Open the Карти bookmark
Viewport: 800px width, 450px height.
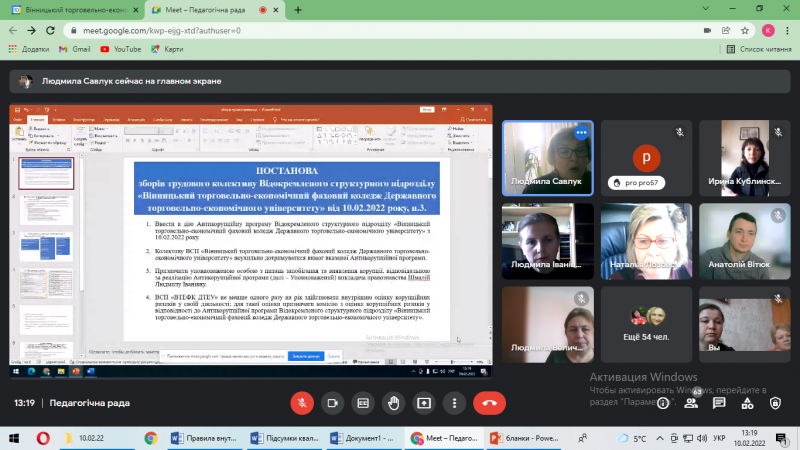click(x=167, y=49)
